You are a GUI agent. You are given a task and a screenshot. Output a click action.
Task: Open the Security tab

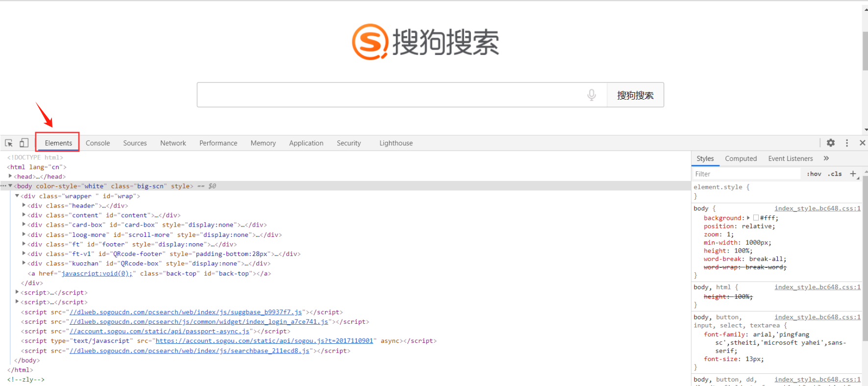[348, 143]
